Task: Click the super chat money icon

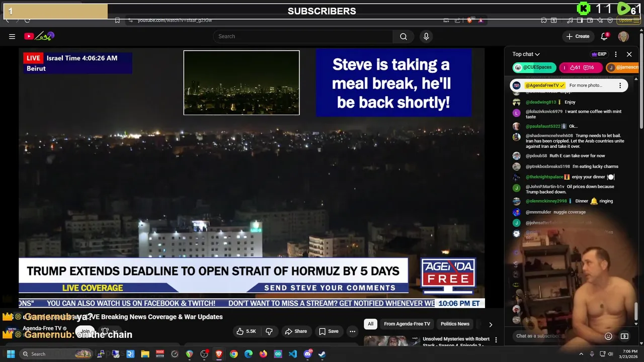Action: 624,336
